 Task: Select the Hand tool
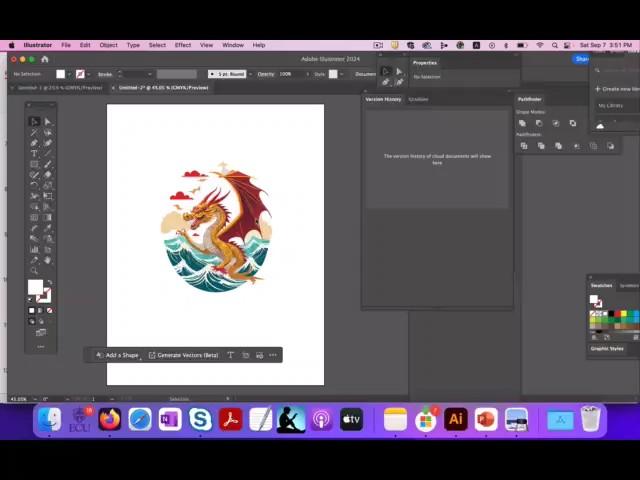[x=48, y=260]
